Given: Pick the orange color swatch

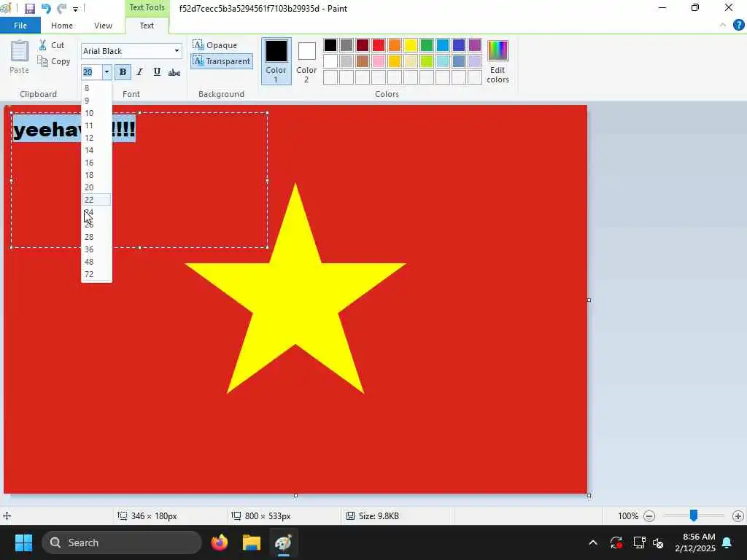Looking at the screenshot, I should click(395, 45).
